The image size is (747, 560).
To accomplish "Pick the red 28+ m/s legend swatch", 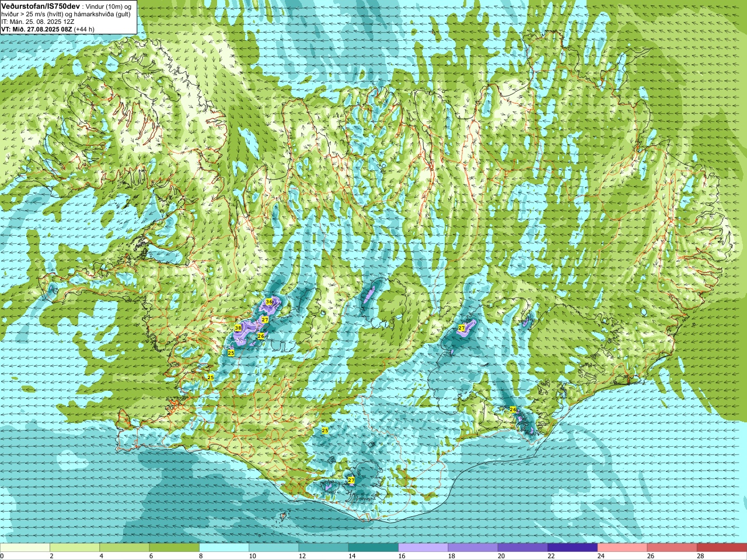I will (x=722, y=548).
